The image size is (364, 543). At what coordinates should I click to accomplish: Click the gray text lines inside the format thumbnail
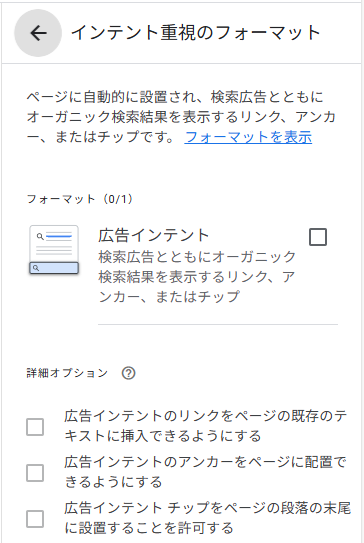point(54,250)
